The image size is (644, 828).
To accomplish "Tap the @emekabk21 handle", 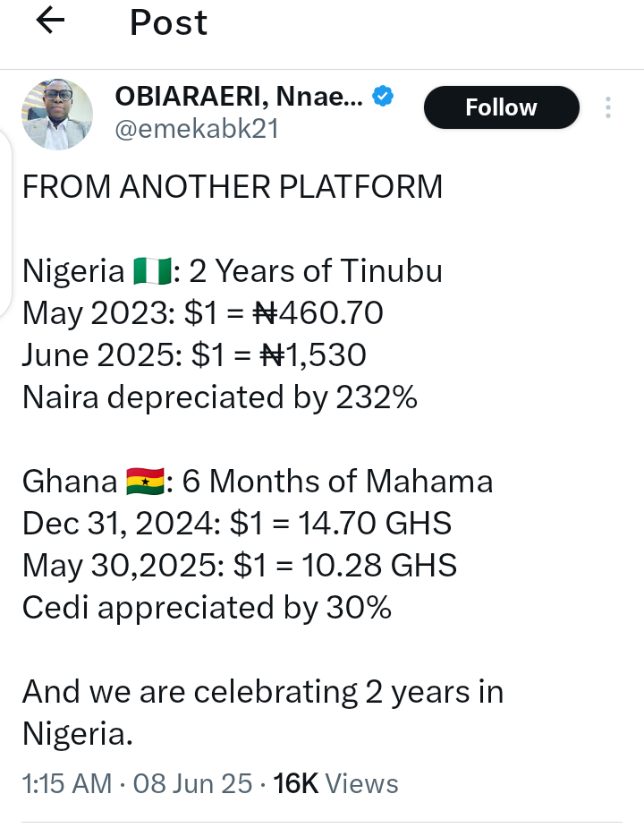I will coord(197,129).
